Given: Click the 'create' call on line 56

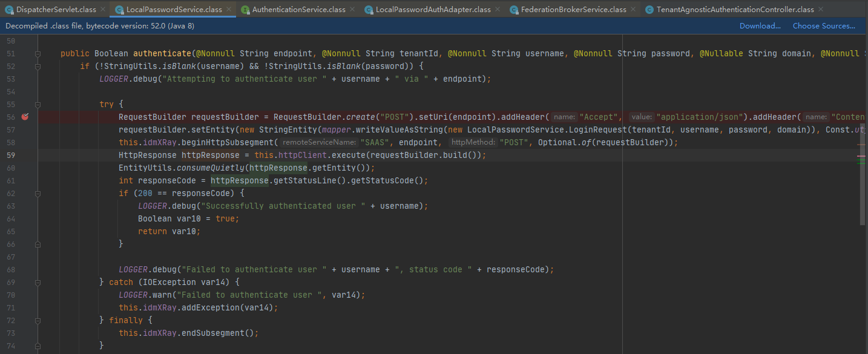Looking at the screenshot, I should pyautogui.click(x=361, y=117).
